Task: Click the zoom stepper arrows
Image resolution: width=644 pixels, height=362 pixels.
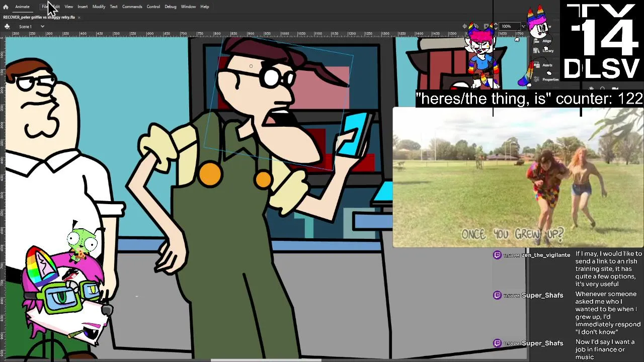Action: [x=496, y=26]
